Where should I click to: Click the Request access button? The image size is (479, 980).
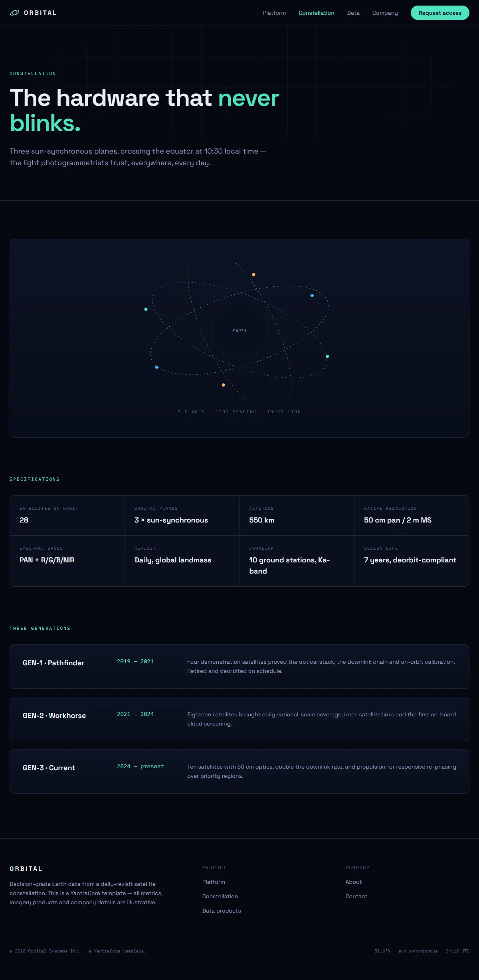click(440, 13)
